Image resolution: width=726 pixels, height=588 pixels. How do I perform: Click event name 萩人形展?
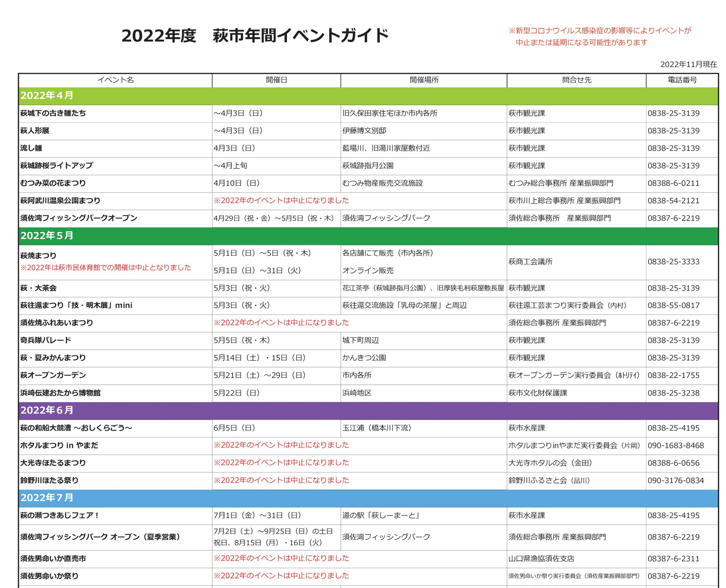[35, 131]
